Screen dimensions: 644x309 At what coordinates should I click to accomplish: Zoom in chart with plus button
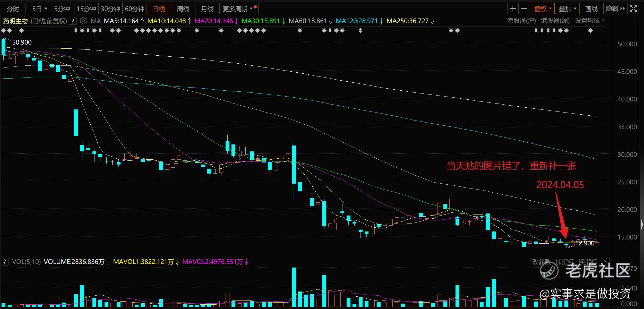(x=513, y=9)
